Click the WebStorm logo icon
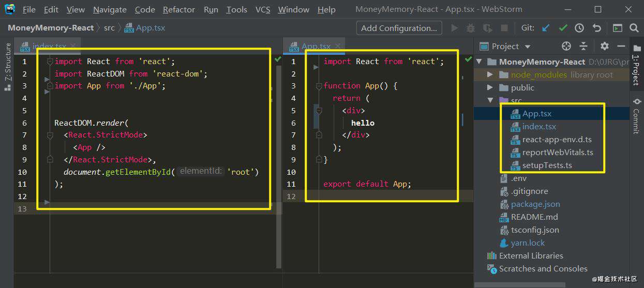Screen dimensions: 644x288 pos(9,9)
